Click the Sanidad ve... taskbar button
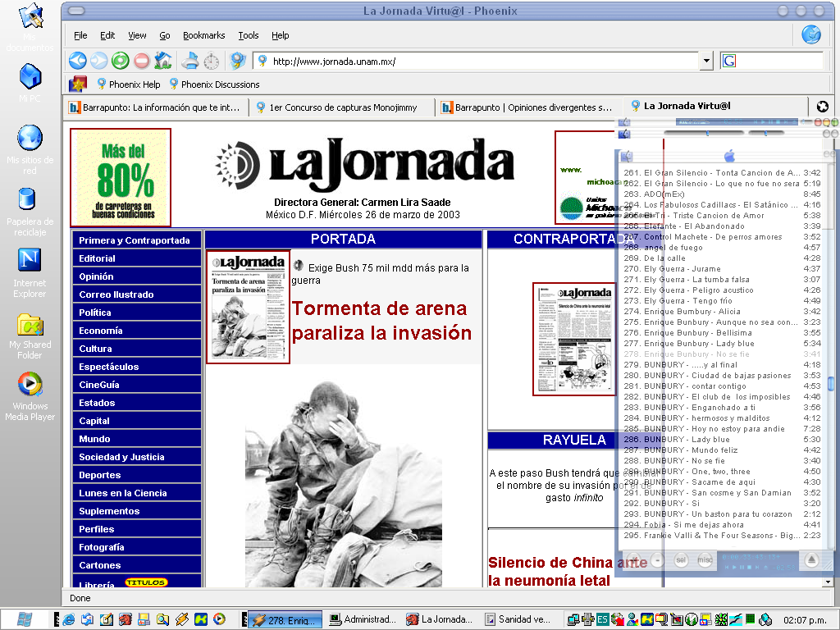 point(518,619)
